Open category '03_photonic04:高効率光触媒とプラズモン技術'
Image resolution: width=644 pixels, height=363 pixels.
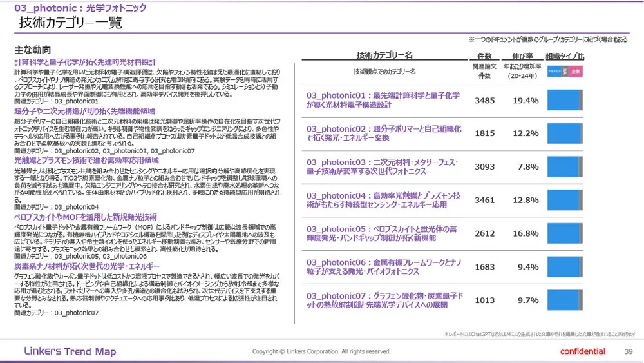pyautogui.click(x=383, y=200)
